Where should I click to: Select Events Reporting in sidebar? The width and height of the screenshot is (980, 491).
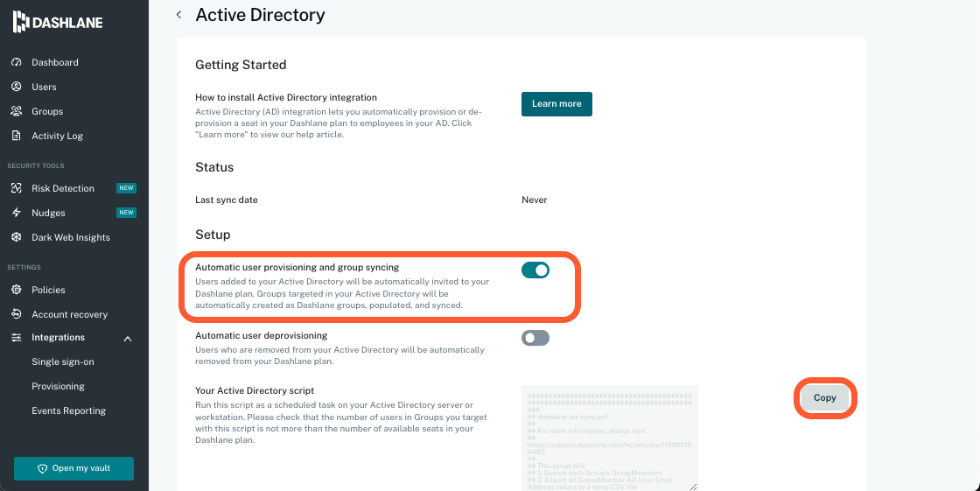pos(68,410)
